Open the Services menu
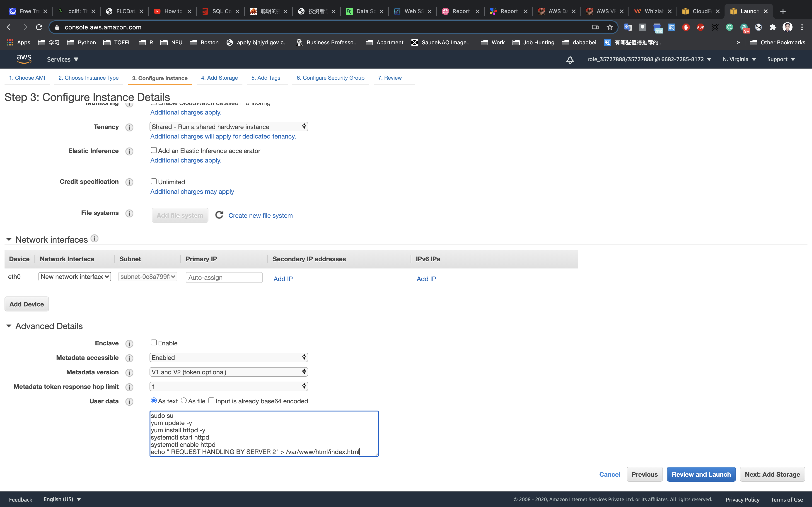The image size is (812, 507). [x=62, y=59]
